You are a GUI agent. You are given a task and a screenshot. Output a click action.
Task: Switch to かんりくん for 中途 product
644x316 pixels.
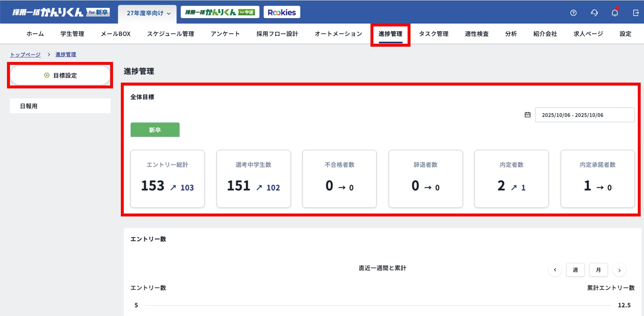tap(220, 12)
